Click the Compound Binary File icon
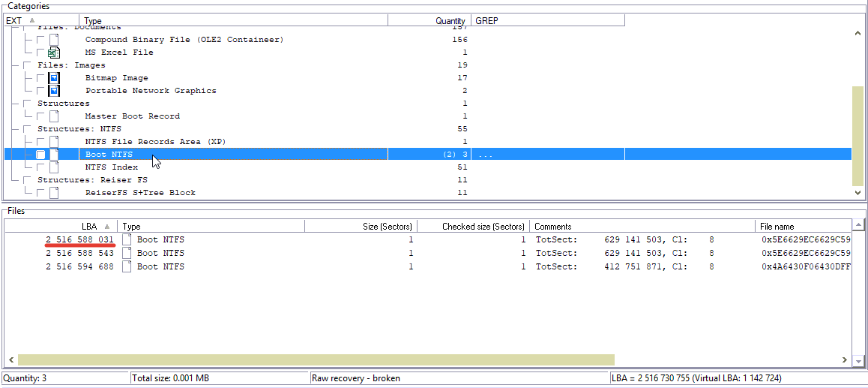This screenshot has height=388, width=868. tap(54, 40)
